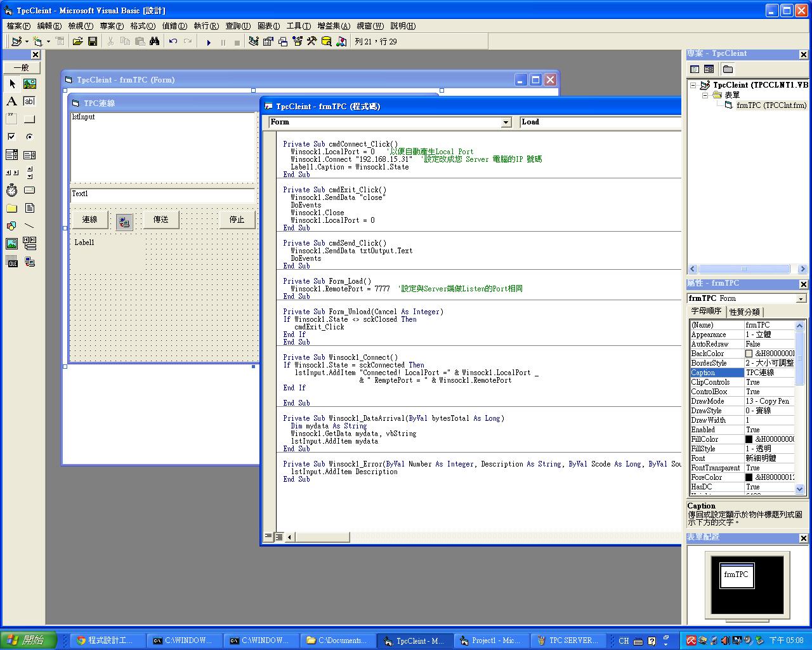
Task: Select the vertical scrollbar control tool
Action: [30, 173]
